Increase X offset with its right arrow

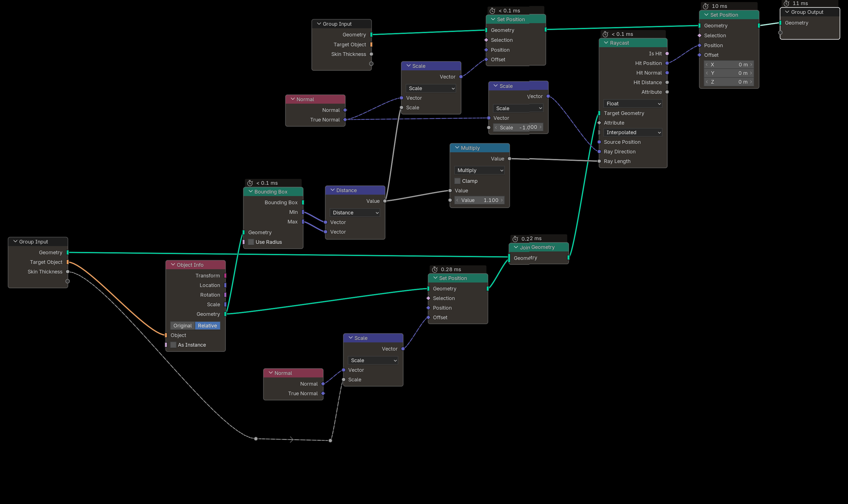[751, 64]
